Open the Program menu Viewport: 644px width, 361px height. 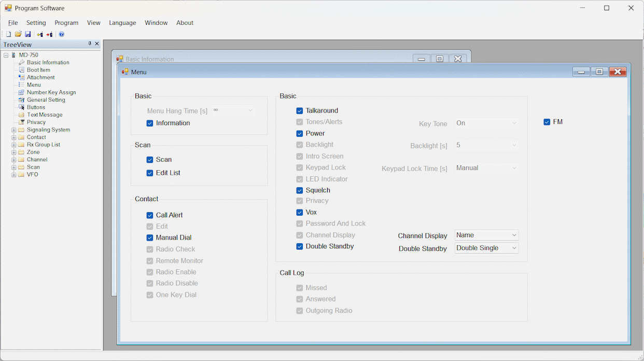point(66,23)
